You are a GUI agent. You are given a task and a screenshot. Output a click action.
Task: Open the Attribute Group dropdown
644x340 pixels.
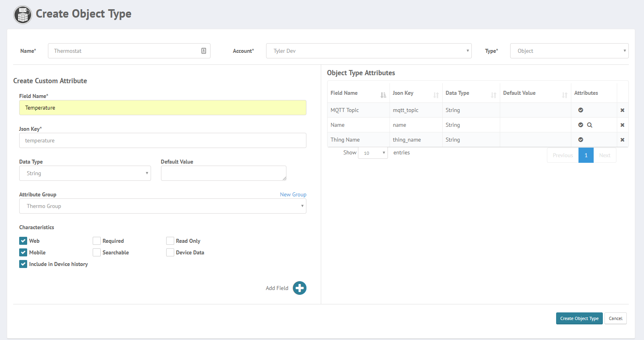(163, 206)
